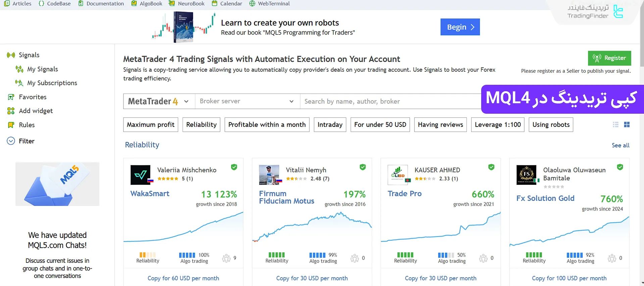Click the signal search input field
This screenshot has width=644, height=286.
[389, 101]
